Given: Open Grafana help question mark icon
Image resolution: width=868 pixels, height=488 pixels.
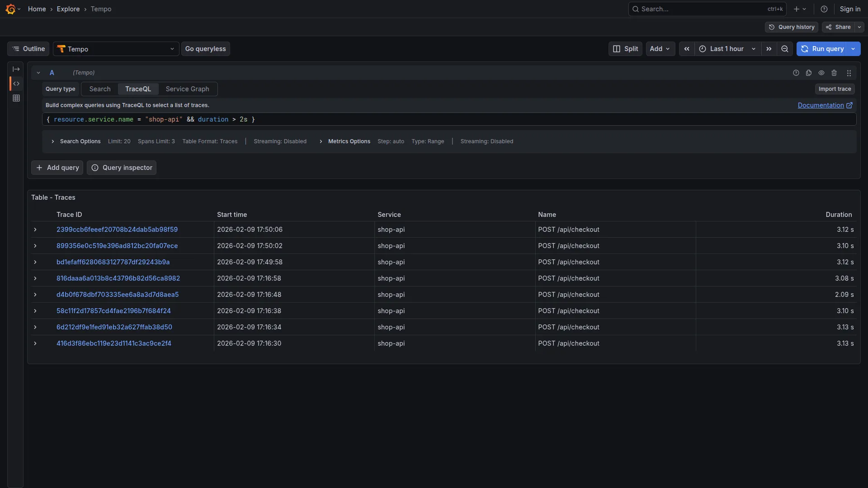Looking at the screenshot, I should 824,9.
